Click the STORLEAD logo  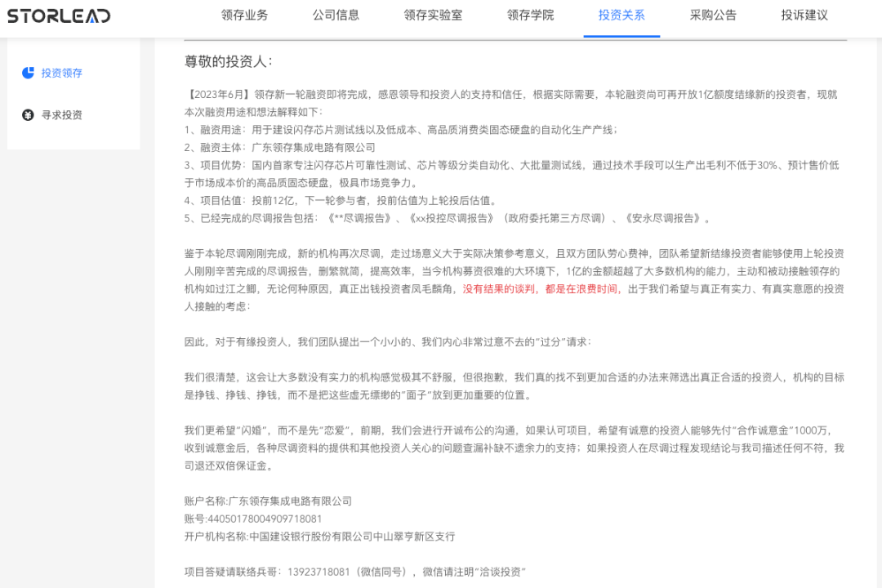59,16
